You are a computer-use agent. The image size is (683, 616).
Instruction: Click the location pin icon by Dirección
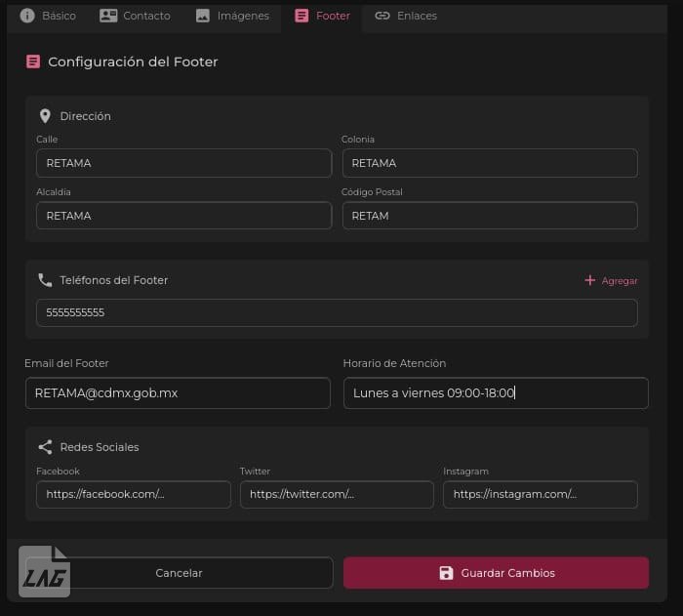[x=45, y=116]
